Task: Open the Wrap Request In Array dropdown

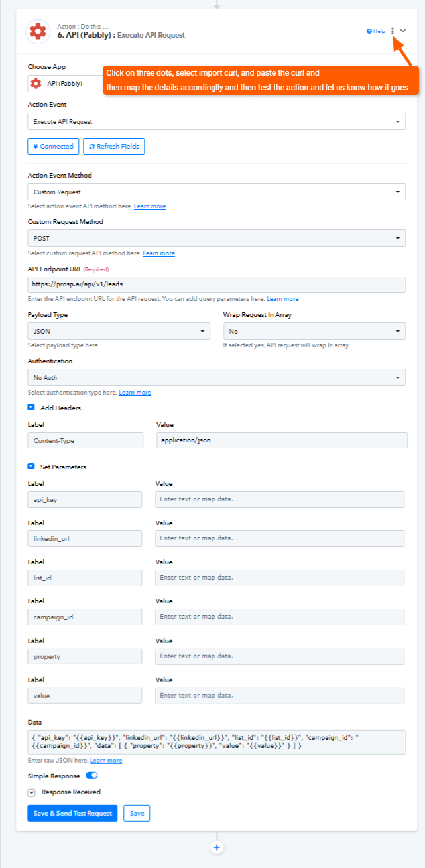Action: click(314, 331)
